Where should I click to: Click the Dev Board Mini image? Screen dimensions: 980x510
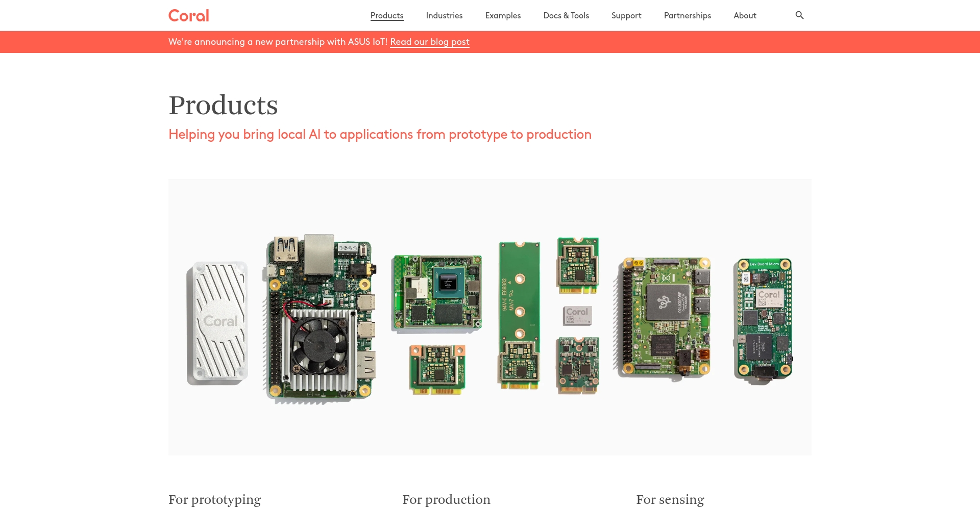coord(664,318)
